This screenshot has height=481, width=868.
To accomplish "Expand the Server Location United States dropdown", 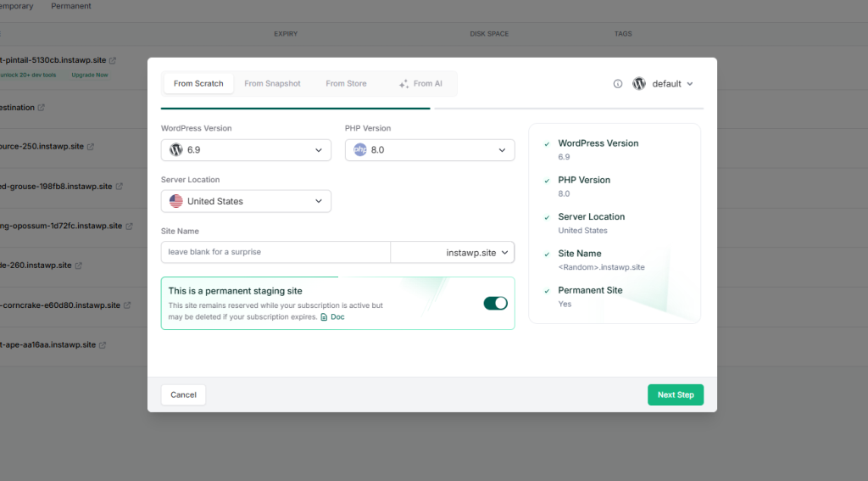I will coord(246,201).
